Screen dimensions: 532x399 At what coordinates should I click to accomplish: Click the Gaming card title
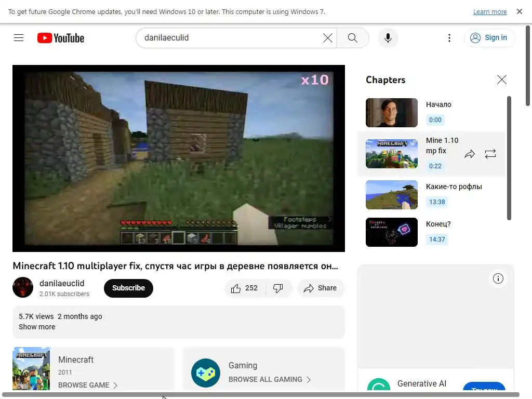tap(243, 365)
